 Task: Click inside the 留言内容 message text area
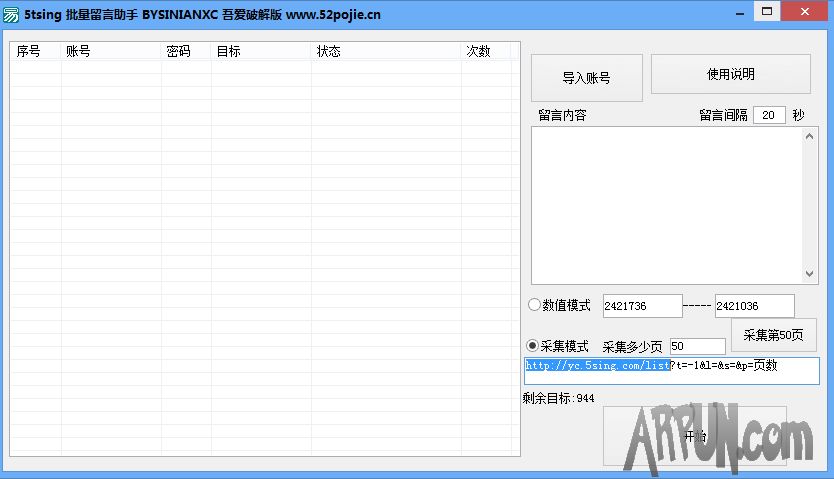click(x=667, y=205)
